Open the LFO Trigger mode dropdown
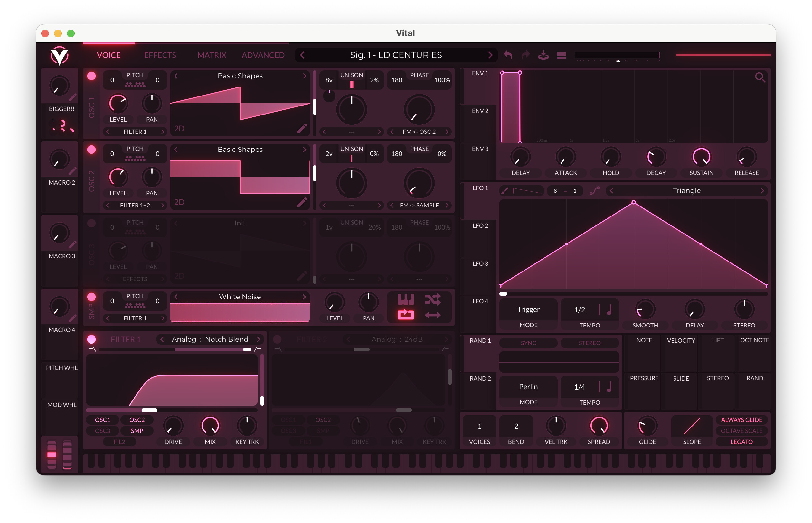This screenshot has height=523, width=812. pos(528,309)
